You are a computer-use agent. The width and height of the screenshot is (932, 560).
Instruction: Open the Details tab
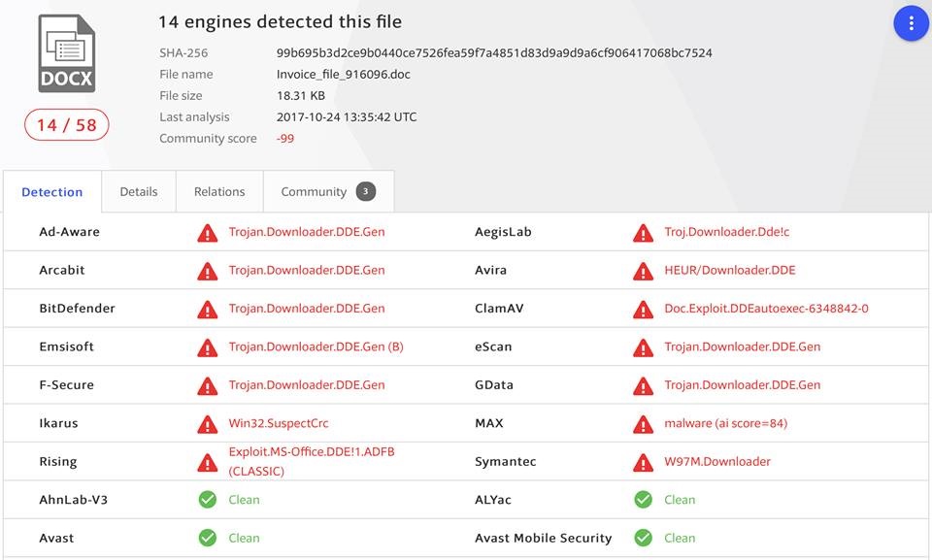139,191
